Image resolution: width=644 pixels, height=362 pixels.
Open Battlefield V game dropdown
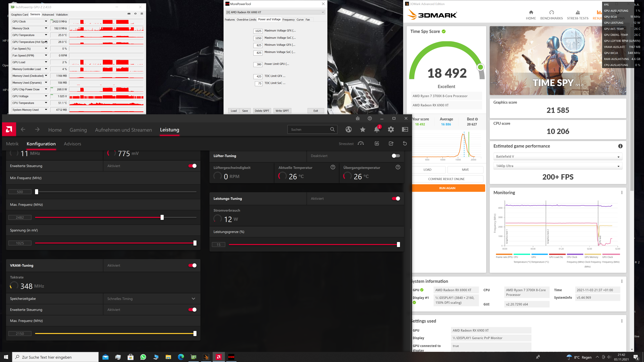[557, 157]
